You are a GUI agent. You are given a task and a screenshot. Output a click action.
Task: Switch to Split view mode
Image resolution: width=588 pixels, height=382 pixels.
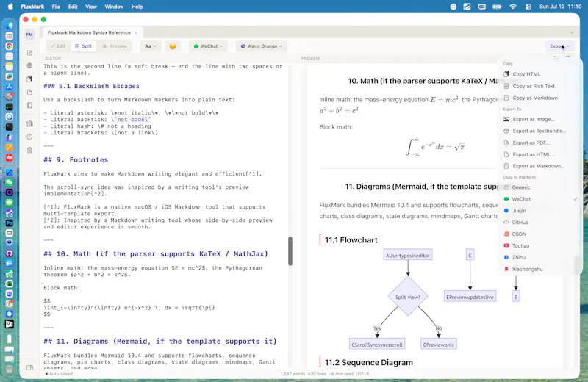[x=83, y=46]
